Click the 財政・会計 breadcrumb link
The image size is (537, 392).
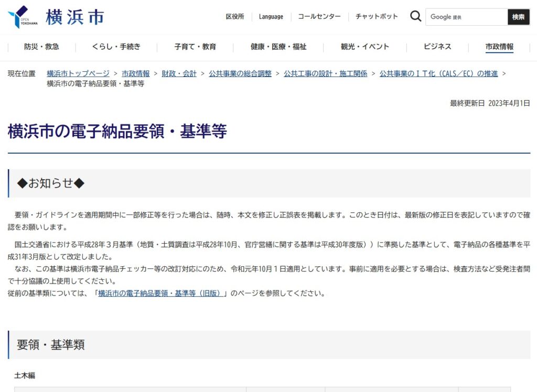pyautogui.click(x=179, y=74)
